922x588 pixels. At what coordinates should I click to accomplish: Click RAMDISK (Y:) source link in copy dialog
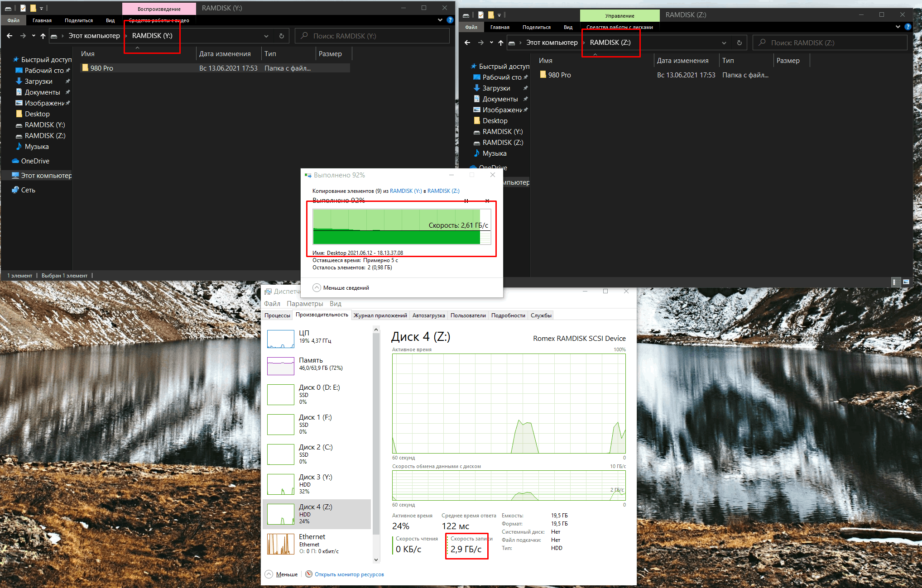(x=406, y=191)
